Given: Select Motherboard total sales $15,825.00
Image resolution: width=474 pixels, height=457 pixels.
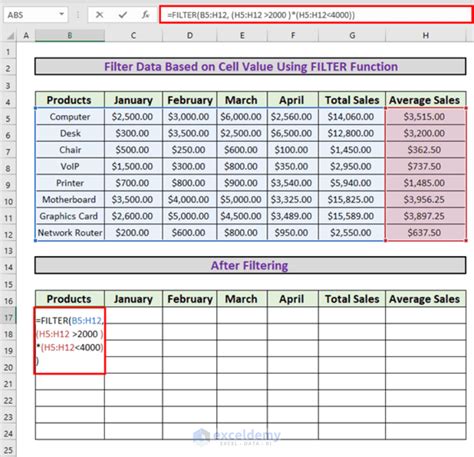Looking at the screenshot, I should [x=352, y=199].
